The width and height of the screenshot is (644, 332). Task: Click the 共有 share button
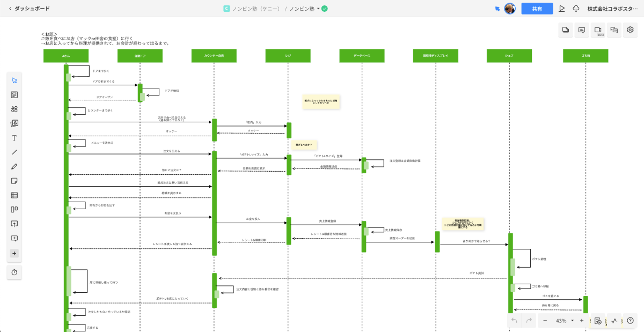537,9
